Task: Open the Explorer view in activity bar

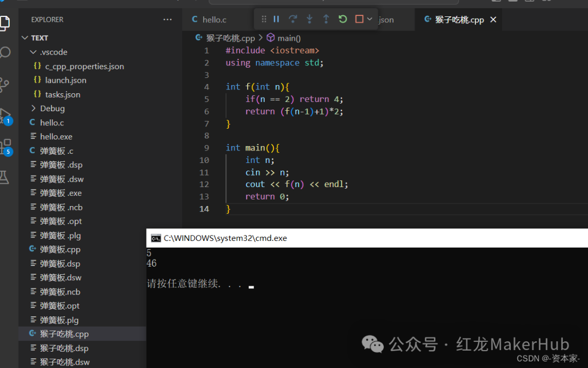Action: [x=4, y=23]
